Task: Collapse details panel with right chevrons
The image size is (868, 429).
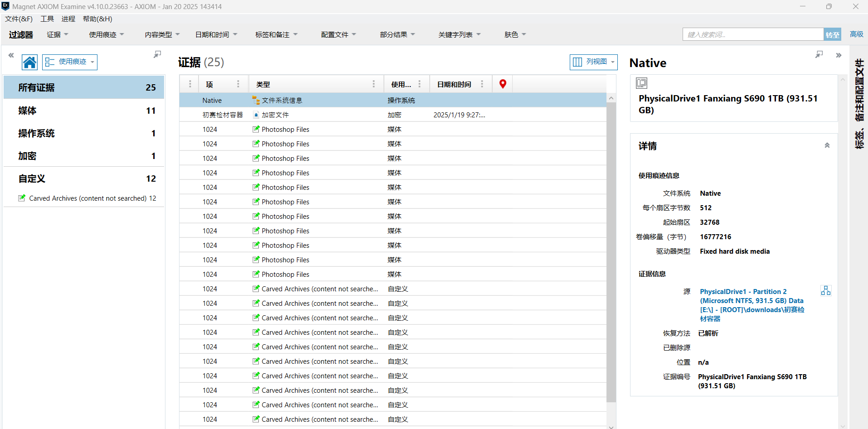Action: (839, 55)
